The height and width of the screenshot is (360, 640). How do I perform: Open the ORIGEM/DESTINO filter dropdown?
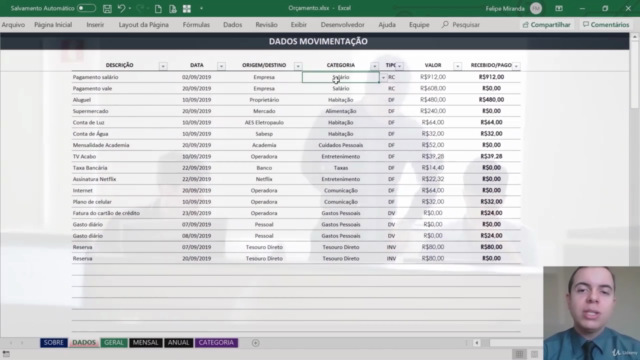click(x=298, y=66)
